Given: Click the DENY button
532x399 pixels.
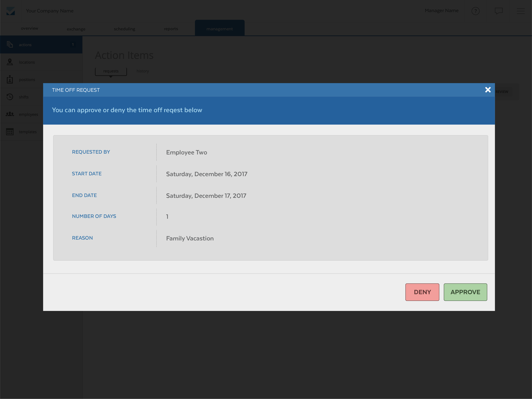Looking at the screenshot, I should click(x=422, y=292).
